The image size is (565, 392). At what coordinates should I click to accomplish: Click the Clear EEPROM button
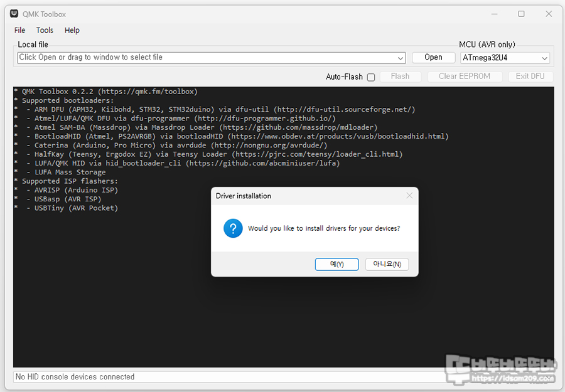[x=465, y=77]
